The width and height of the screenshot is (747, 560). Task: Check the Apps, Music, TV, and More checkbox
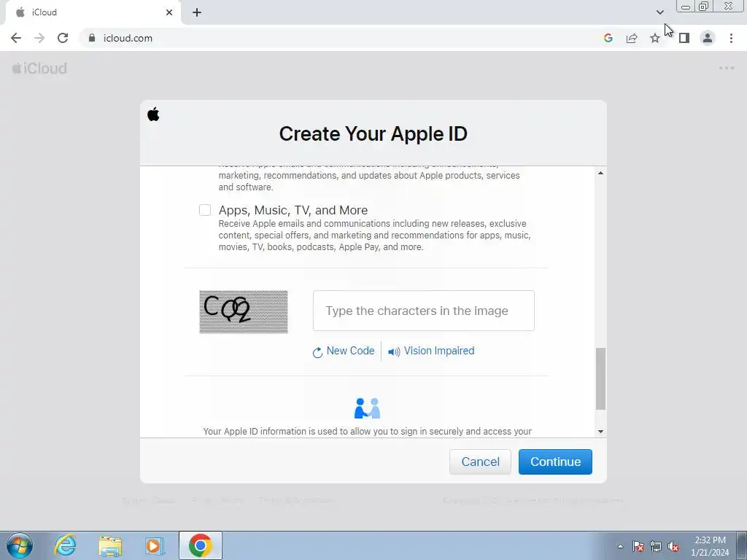coord(205,210)
